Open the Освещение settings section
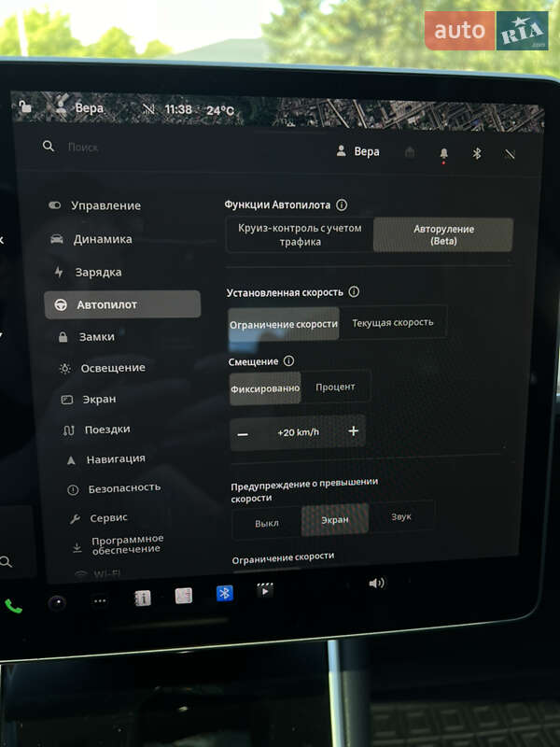This screenshot has width=560, height=747. [x=102, y=368]
